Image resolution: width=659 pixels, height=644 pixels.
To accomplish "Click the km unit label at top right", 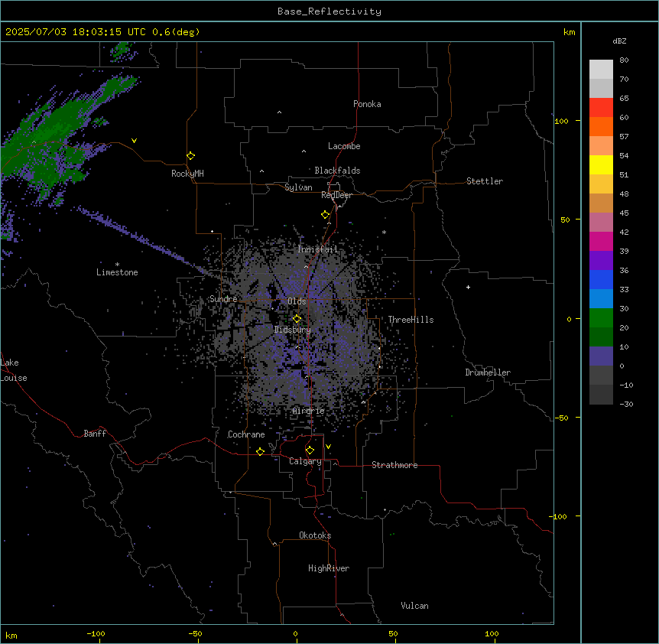I will [x=569, y=32].
